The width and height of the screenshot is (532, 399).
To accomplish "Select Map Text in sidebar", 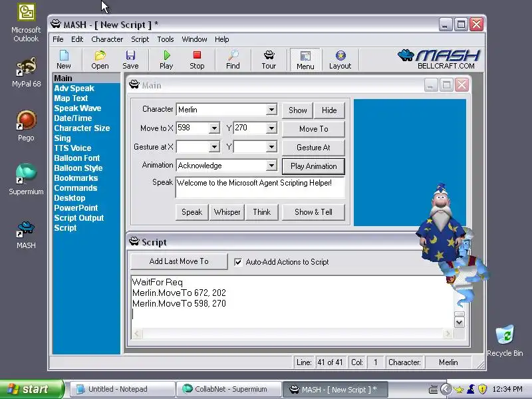I will (x=71, y=98).
